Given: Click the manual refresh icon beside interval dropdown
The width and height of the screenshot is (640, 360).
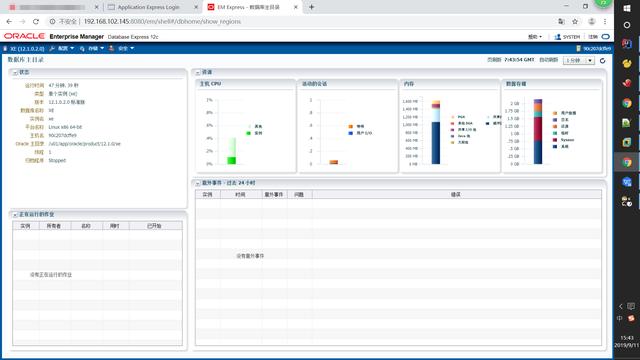Looking at the screenshot, I should point(602,61).
